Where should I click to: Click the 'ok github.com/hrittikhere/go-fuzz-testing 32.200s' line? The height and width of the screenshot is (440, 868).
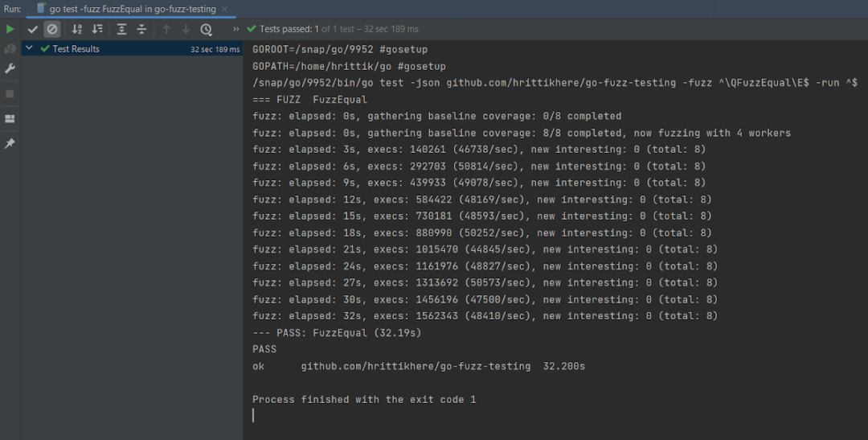(x=419, y=366)
